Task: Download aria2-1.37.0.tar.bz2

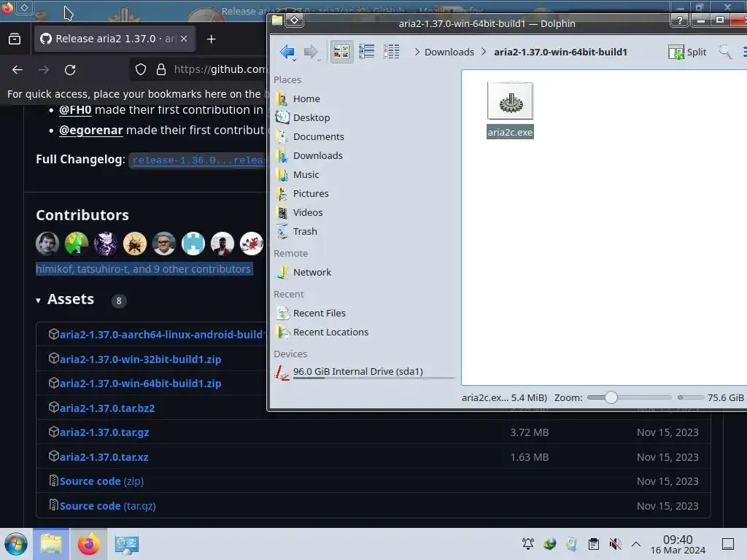Action: 107,408
